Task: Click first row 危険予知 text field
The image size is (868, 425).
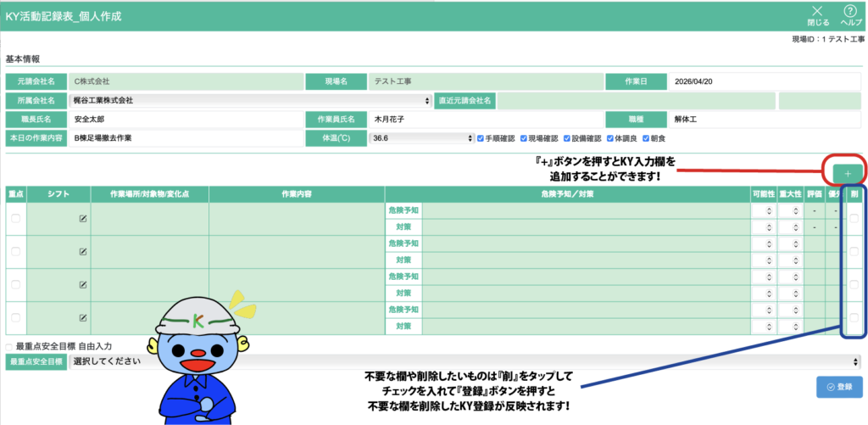Action: tap(585, 210)
